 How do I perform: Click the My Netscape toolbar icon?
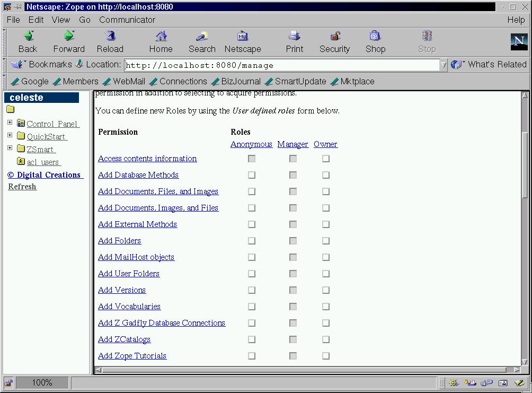coord(243,36)
